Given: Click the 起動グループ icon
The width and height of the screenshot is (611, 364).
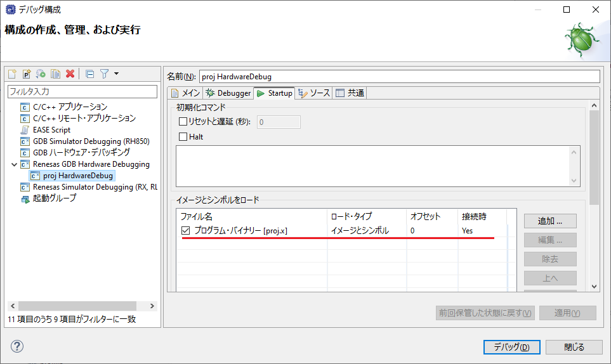Looking at the screenshot, I should click(25, 199).
